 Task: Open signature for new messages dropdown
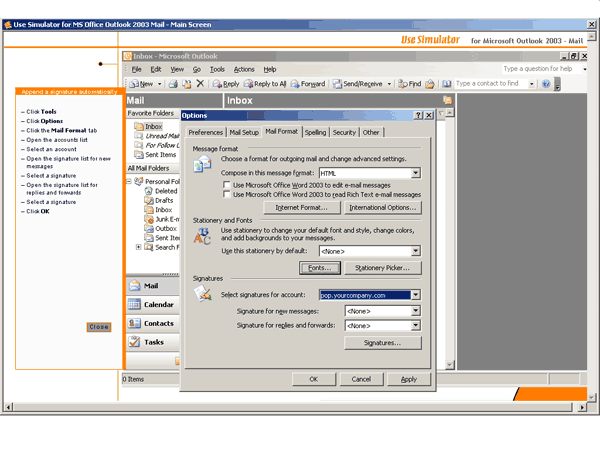tap(416, 311)
